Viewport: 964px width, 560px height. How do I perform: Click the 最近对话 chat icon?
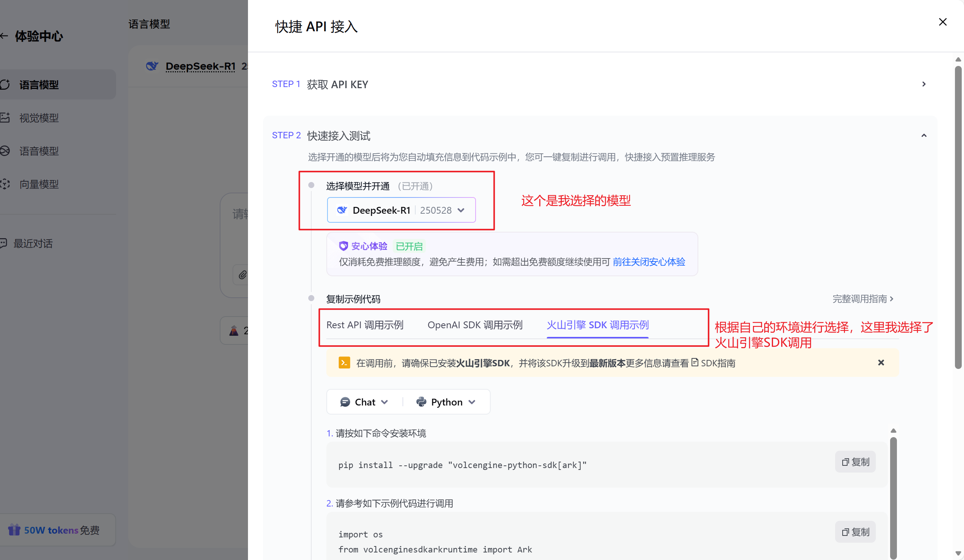3,243
